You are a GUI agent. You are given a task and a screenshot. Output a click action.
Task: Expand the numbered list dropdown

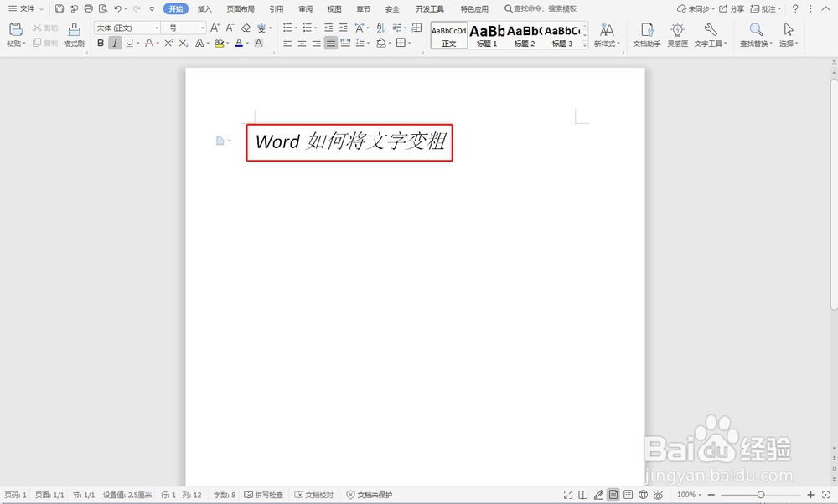(316, 28)
